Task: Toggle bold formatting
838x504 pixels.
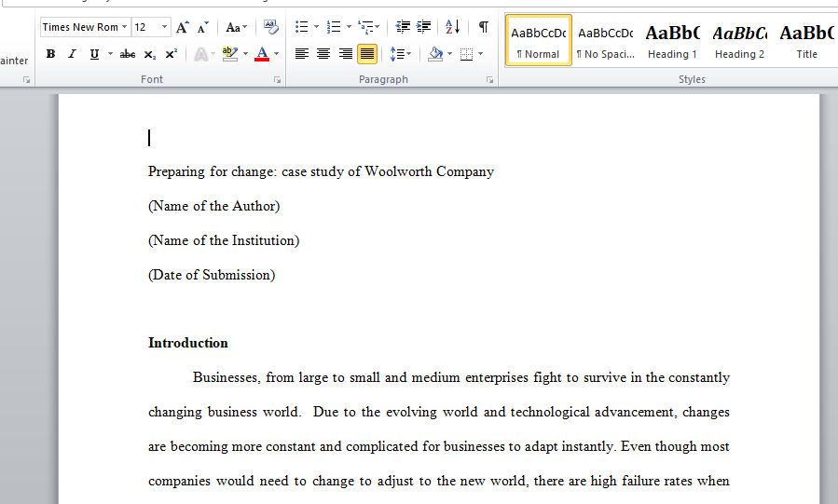Action: pyautogui.click(x=50, y=54)
